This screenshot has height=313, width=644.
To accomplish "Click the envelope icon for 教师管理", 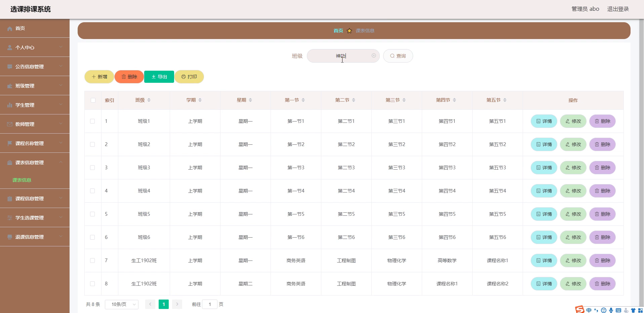I will click(10, 125).
